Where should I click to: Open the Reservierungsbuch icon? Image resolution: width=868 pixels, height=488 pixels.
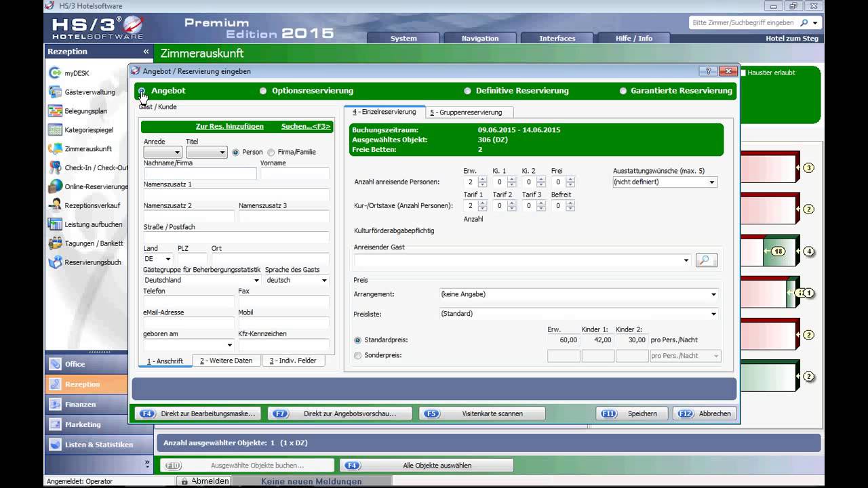55,262
